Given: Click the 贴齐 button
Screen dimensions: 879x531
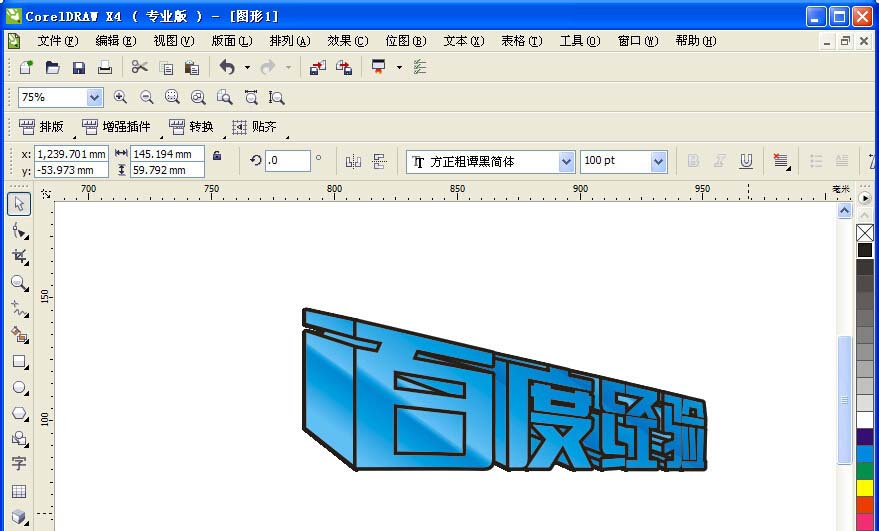Looking at the screenshot, I should [255, 127].
